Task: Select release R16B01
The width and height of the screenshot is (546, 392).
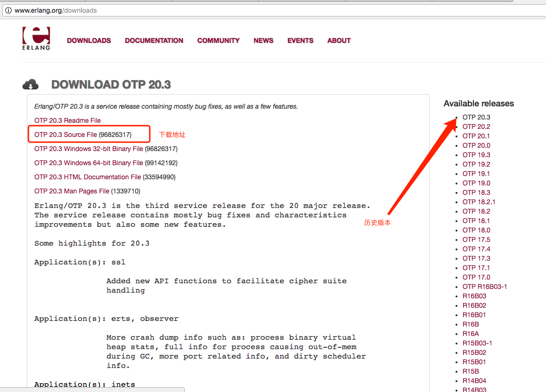Action: [474, 315]
